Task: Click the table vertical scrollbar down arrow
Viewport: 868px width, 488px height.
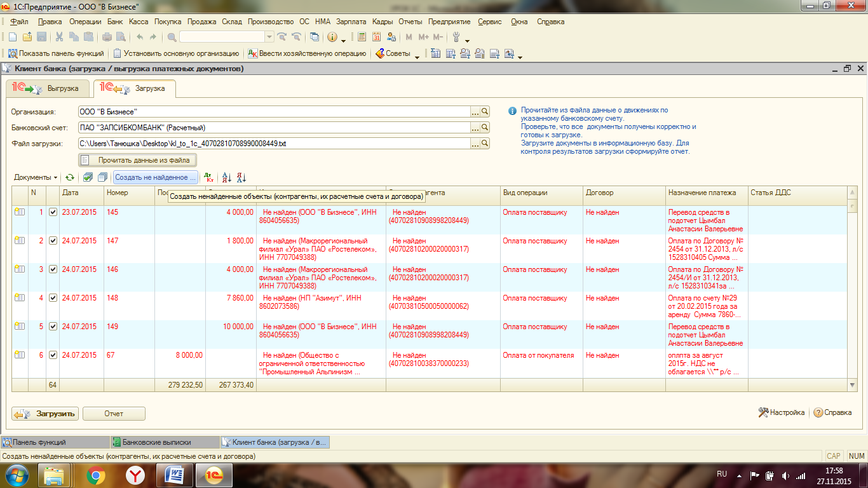Action: pyautogui.click(x=853, y=384)
